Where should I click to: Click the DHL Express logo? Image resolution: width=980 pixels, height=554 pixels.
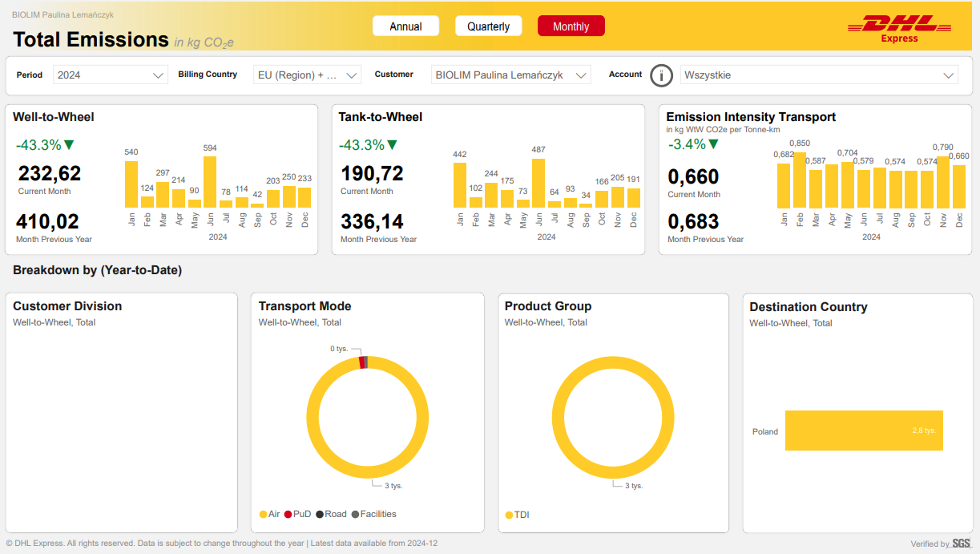[899, 30]
